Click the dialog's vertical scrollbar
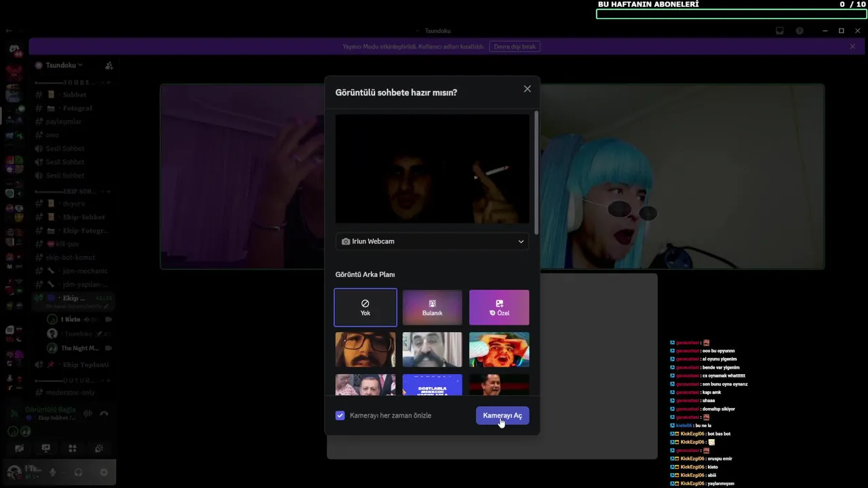This screenshot has width=868, height=488. tap(536, 173)
